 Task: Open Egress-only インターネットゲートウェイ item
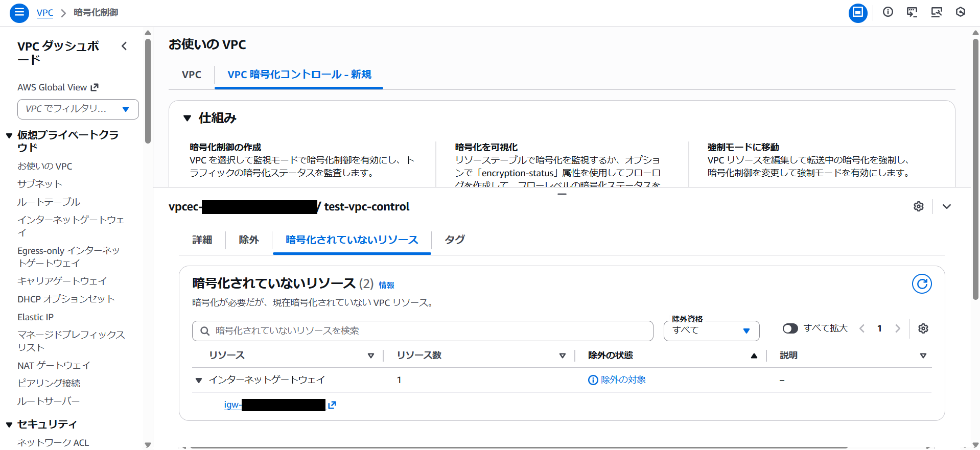coord(68,257)
